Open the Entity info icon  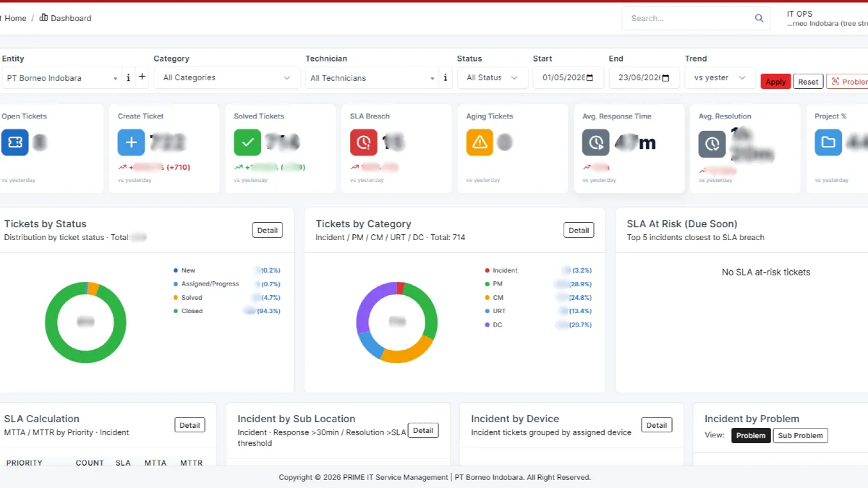click(129, 77)
